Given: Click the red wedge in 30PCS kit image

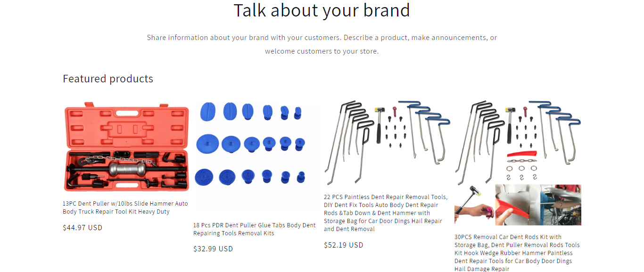Looking at the screenshot, I should pyautogui.click(x=521, y=154).
